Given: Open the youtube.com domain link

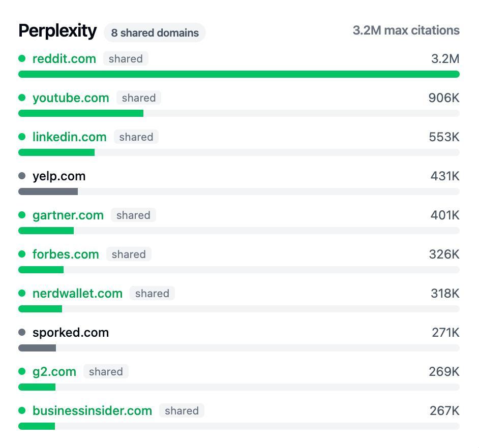Looking at the screenshot, I should 71,98.
